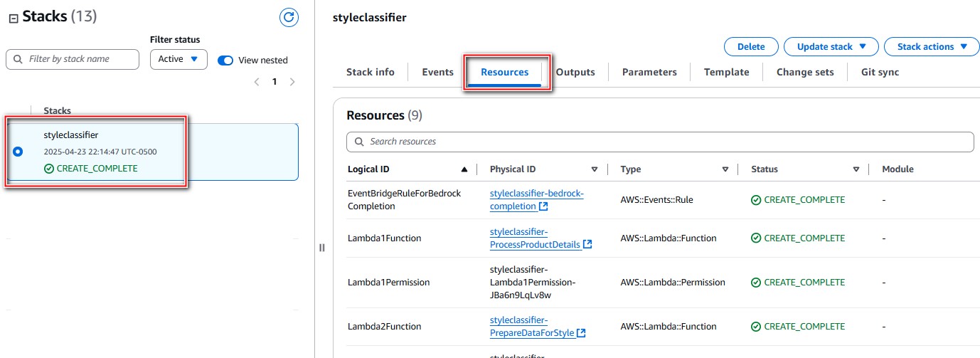Click the AWS::Lambda::Permission type cell
Screen dimensions: 980x358
(x=673, y=283)
